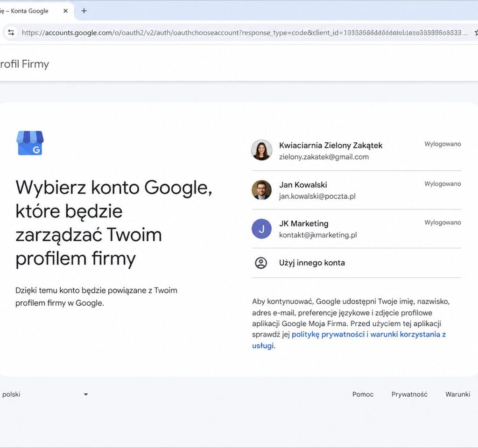The height and width of the screenshot is (448, 478).
Task: Choose Kwiaciarnia Zielony Zakątek account
Action: click(x=356, y=151)
